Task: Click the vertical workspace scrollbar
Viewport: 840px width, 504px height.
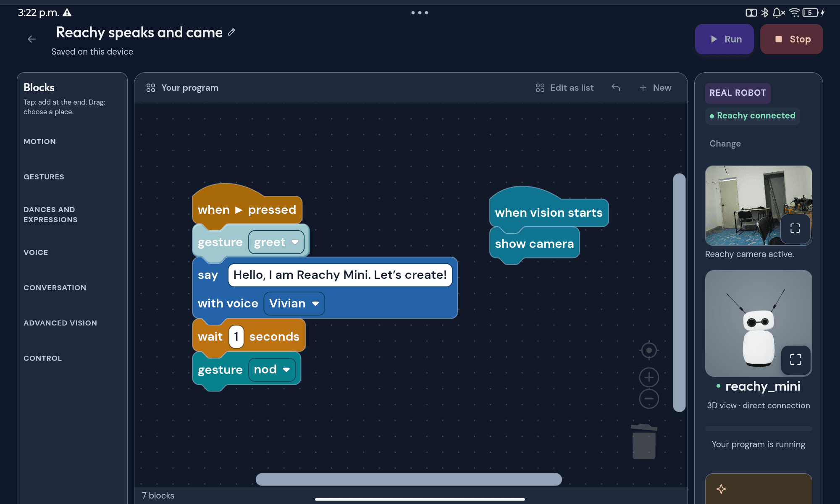Action: click(679, 292)
